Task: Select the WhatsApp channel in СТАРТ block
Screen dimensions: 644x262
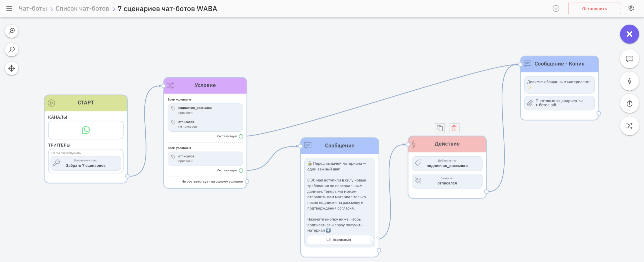Action: [x=86, y=130]
